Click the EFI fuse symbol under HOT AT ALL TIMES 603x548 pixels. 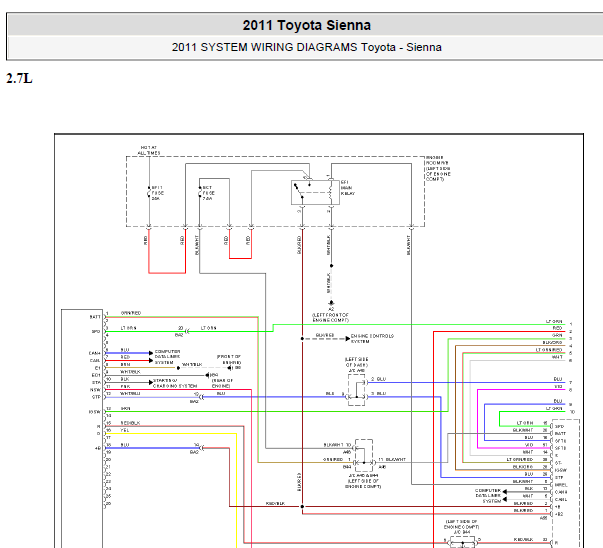(x=149, y=193)
